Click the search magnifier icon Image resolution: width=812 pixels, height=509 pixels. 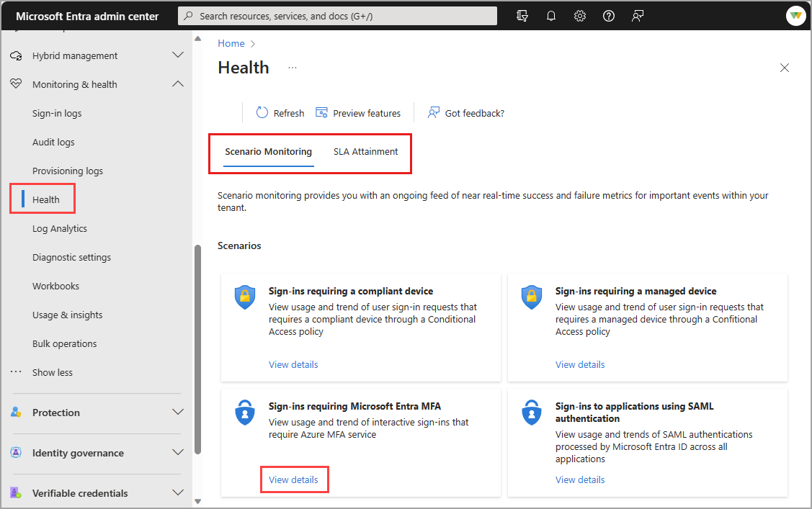point(189,16)
